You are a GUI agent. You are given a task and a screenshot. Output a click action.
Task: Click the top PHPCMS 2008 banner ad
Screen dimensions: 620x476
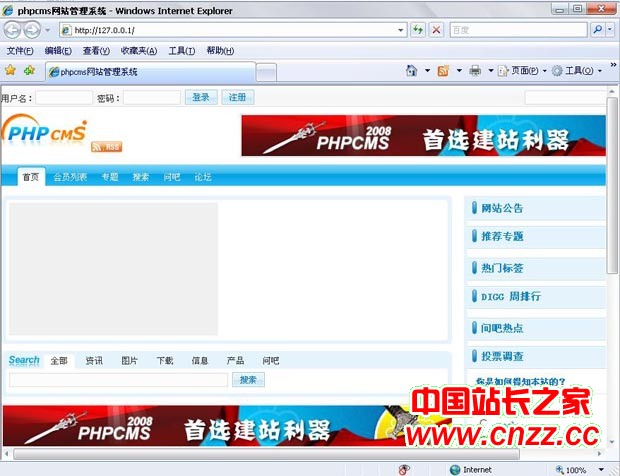pyautogui.click(x=423, y=136)
